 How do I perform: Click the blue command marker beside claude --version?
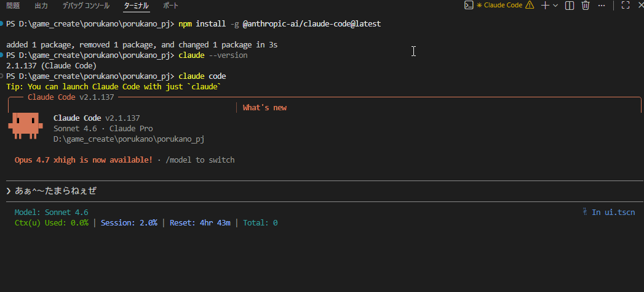pos(2,55)
